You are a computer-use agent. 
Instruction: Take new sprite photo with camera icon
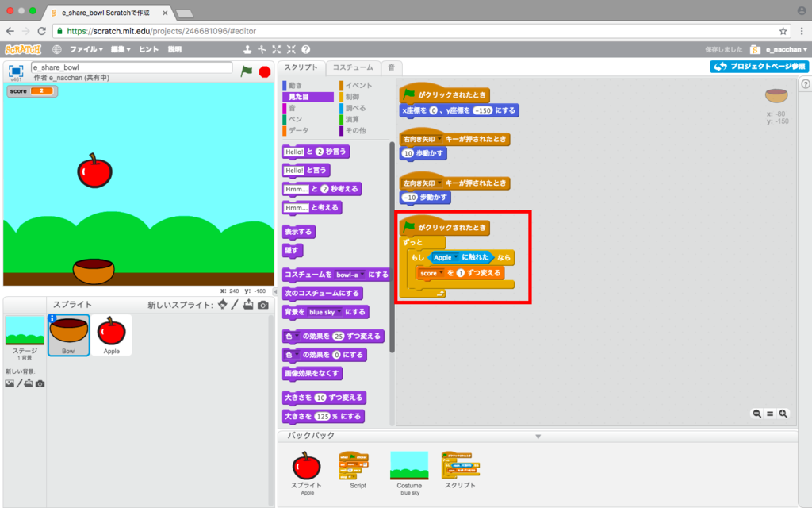pyautogui.click(x=263, y=305)
